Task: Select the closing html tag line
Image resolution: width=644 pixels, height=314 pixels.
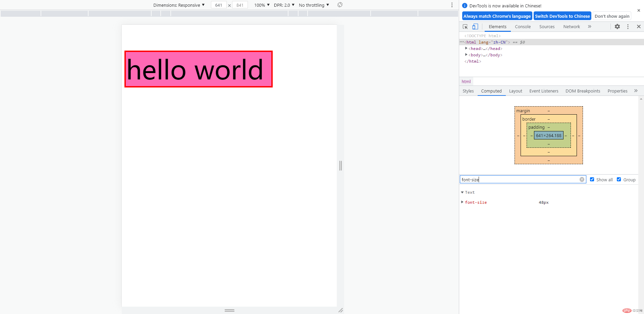Action: click(x=473, y=61)
